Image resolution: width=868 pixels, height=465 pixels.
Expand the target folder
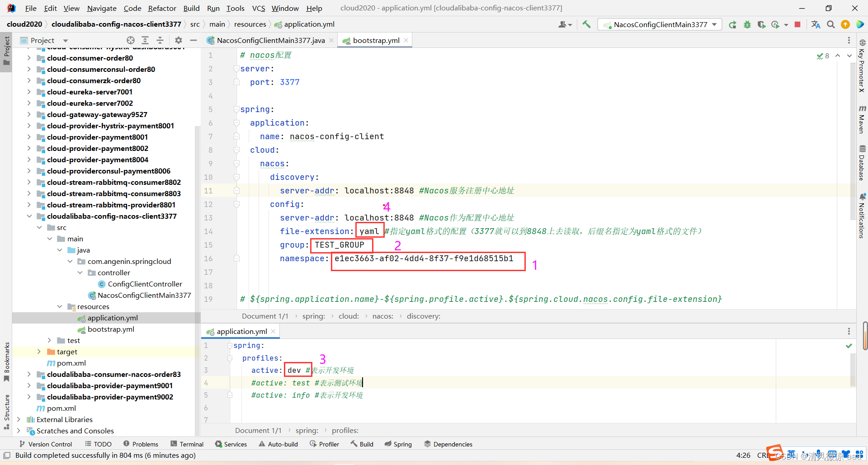tap(39, 352)
